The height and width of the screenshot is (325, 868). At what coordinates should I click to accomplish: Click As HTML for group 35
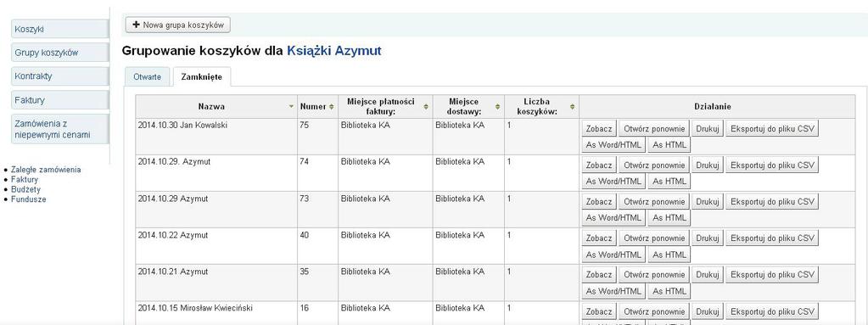669,291
